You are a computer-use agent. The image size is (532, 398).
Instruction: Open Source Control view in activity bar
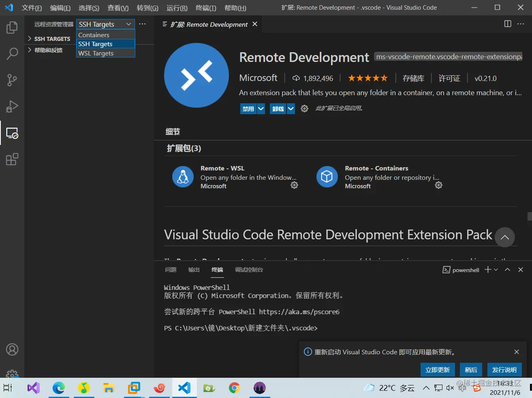[12, 80]
